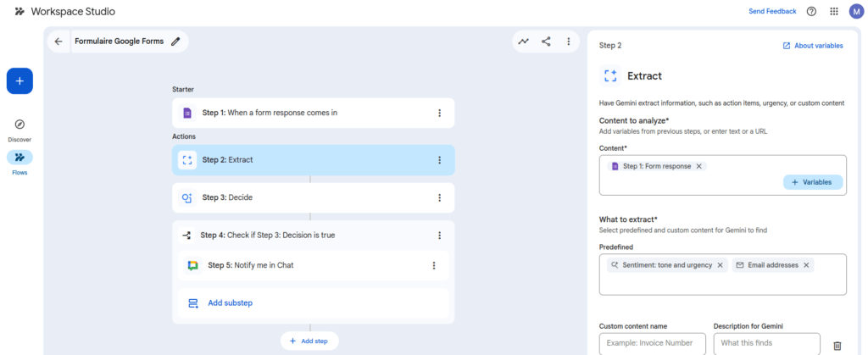Click the Extract icon in Step 2

[187, 160]
